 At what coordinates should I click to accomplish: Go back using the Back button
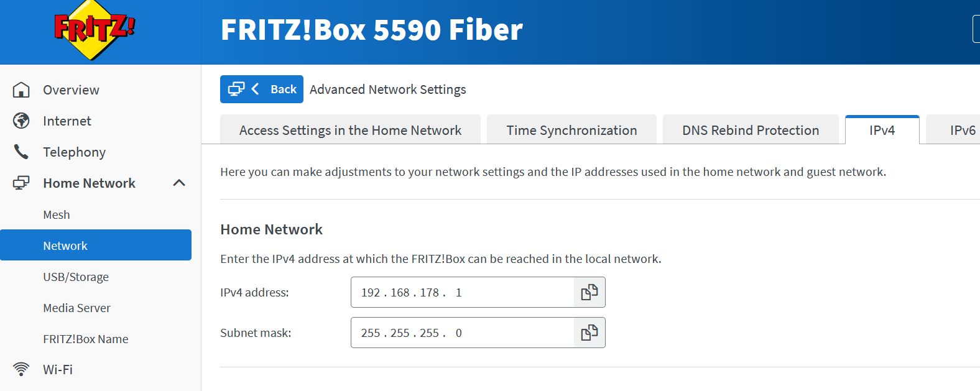coord(262,90)
